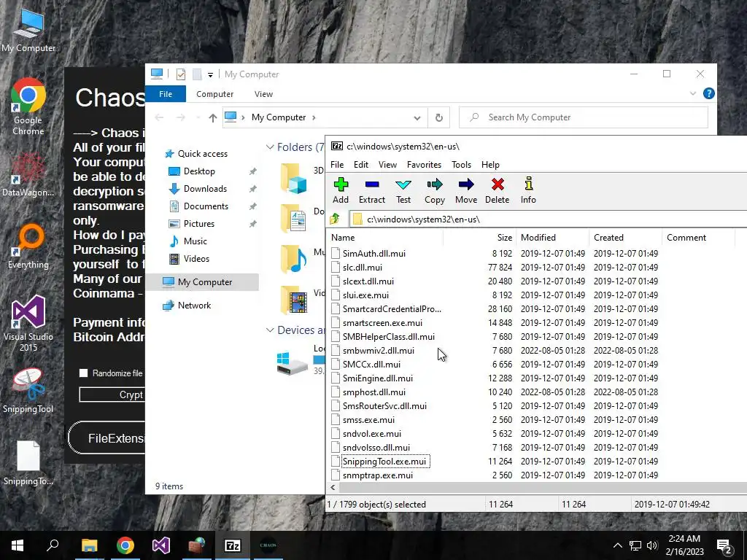Select the DataWagon desktop shortcut
This screenshot has height=560, width=747.
click(28, 175)
